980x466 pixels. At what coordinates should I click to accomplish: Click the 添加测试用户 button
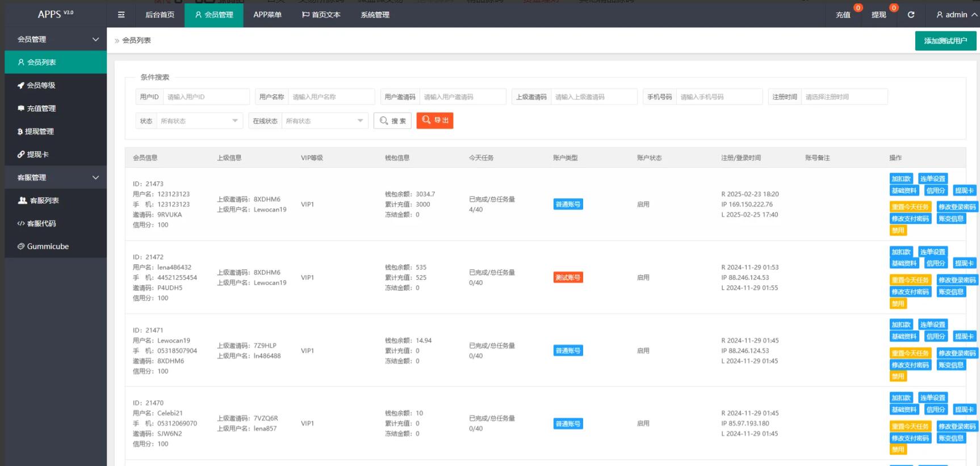(x=945, y=41)
